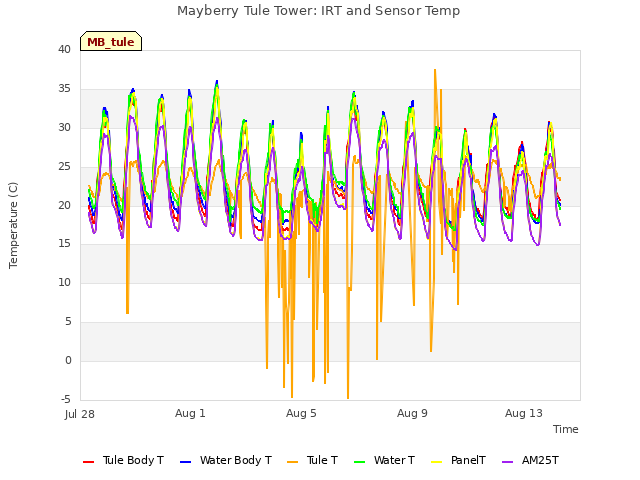Image resolution: width=640 pixels, height=480 pixels.
Task: Click the Aug 1 x-axis tick label
Action: [x=190, y=413]
